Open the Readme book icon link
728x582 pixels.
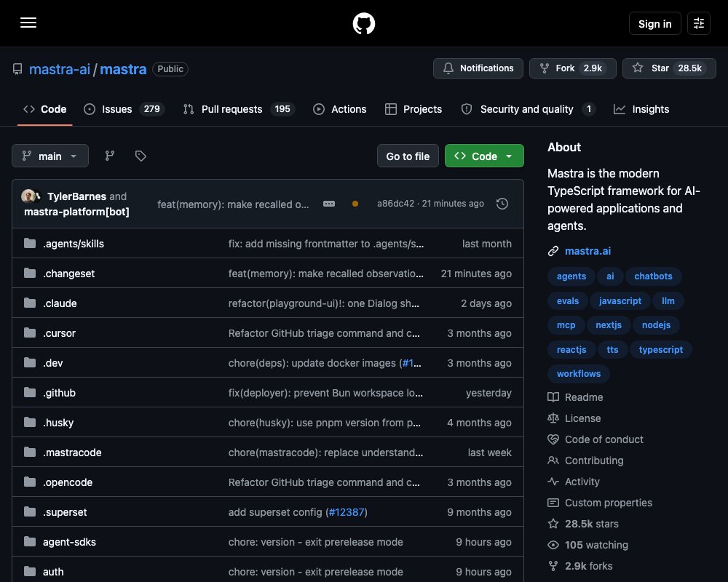click(x=575, y=397)
